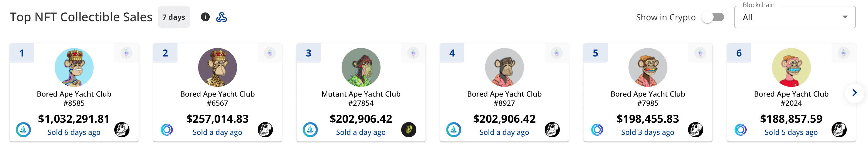This screenshot has height=147, width=868.
Task: Click Ethereum icon on card 1
Action: (x=126, y=53)
